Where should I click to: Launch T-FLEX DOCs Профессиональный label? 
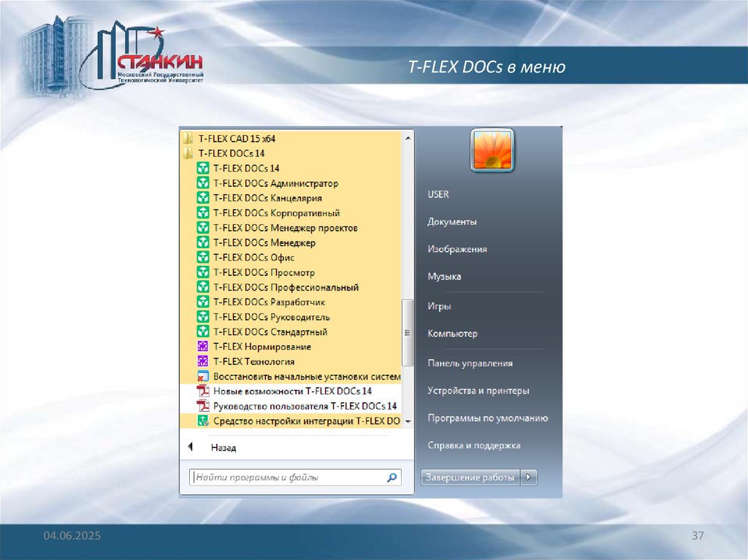286,287
